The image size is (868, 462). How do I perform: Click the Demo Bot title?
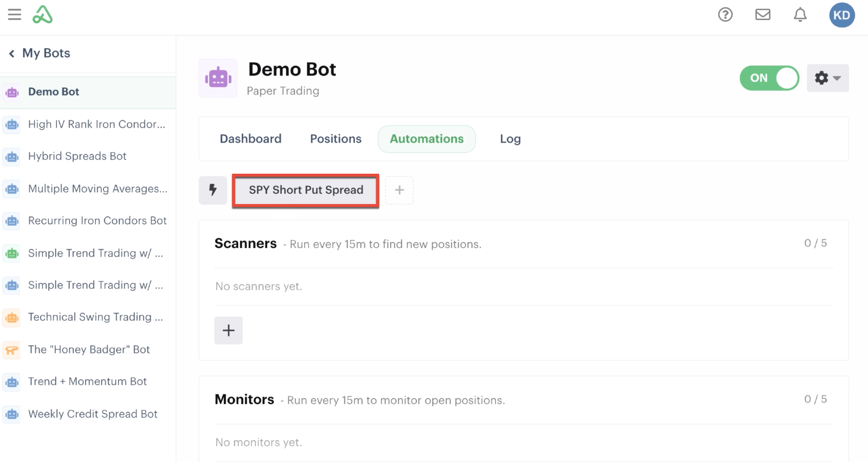[x=292, y=69]
